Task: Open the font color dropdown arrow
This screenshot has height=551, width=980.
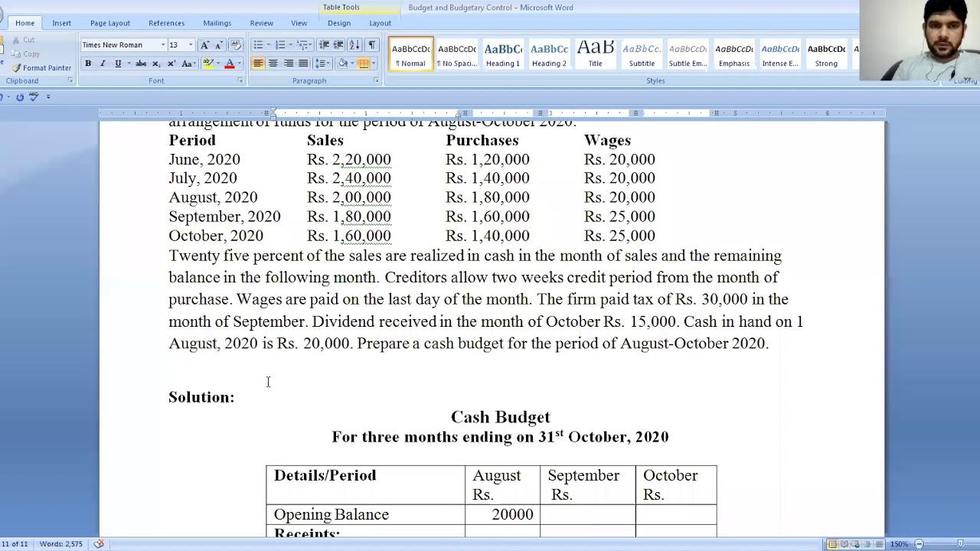Action: (240, 64)
